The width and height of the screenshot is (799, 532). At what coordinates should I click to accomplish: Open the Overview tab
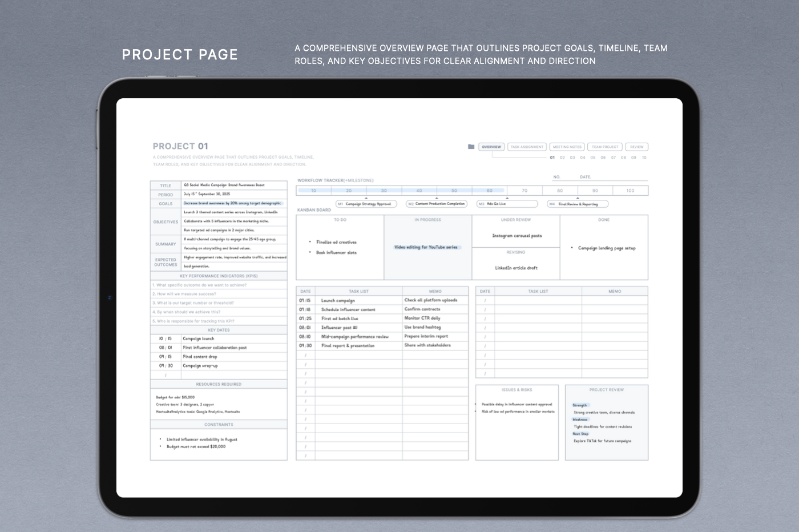pyautogui.click(x=491, y=147)
